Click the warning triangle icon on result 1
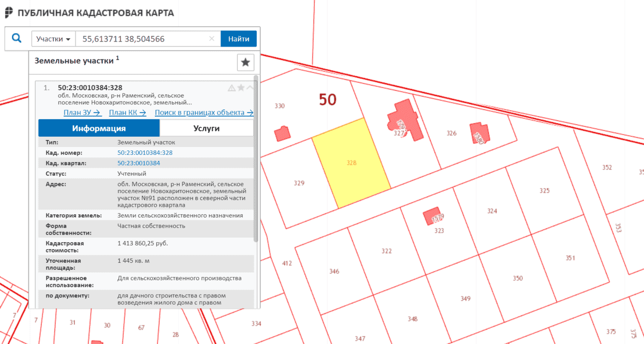Screen dimensions: 644x344 click(x=231, y=88)
